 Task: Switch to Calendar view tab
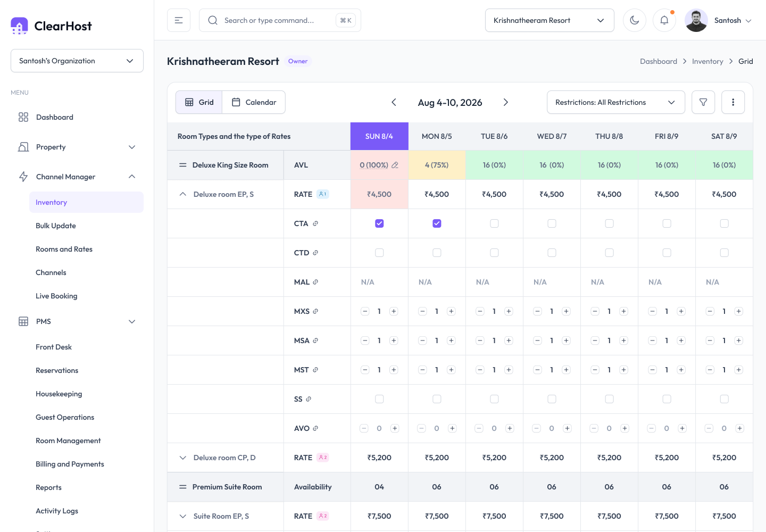tap(254, 102)
